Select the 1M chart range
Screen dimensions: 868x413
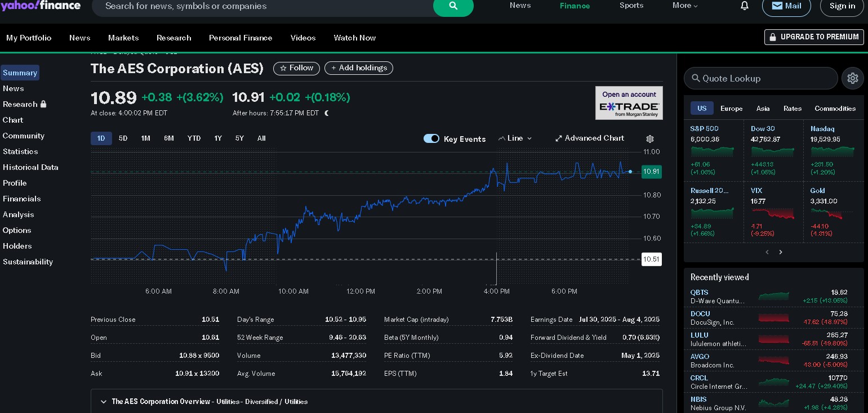pyautogui.click(x=145, y=138)
